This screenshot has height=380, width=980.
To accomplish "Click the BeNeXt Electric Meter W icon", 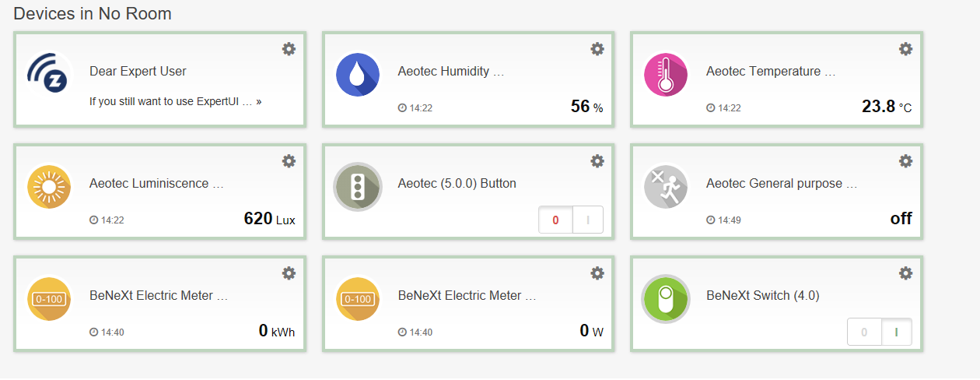I will [x=358, y=299].
